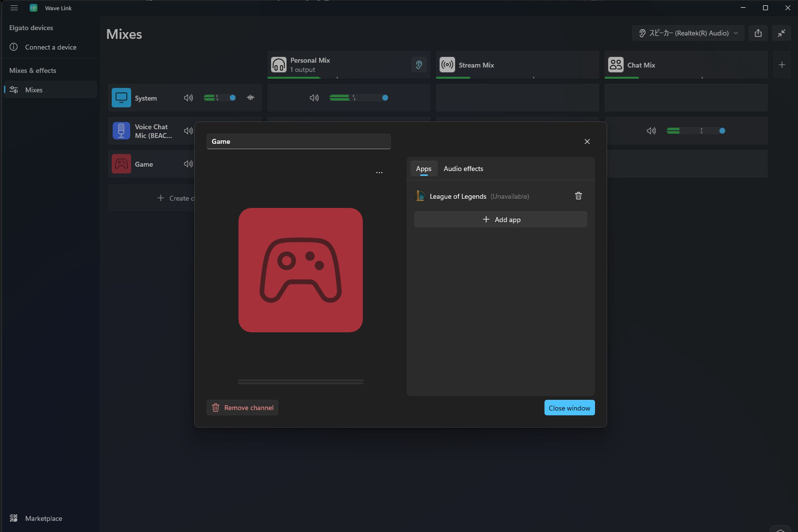Click the System channel monitor icon
This screenshot has width=798, height=532.
click(121, 98)
